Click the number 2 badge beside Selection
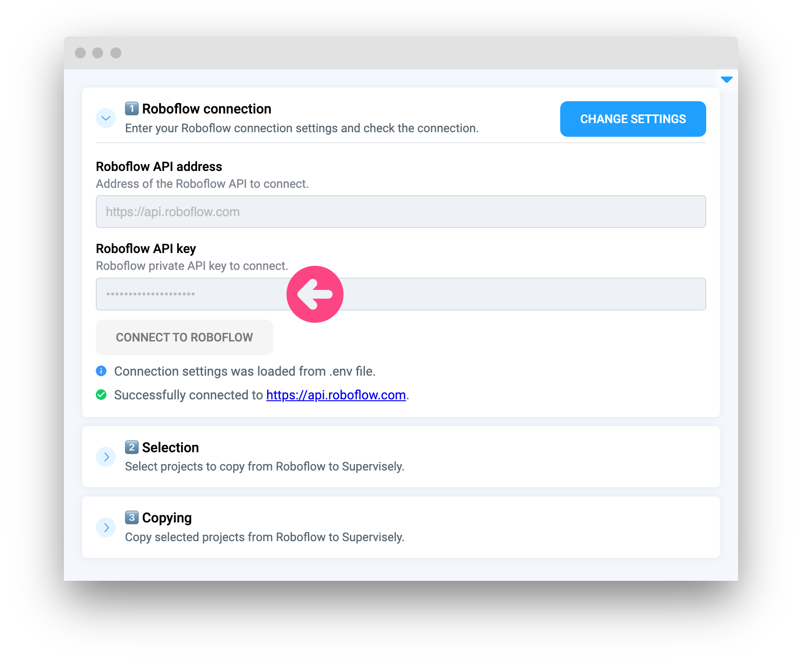The width and height of the screenshot is (802, 672). 132,447
